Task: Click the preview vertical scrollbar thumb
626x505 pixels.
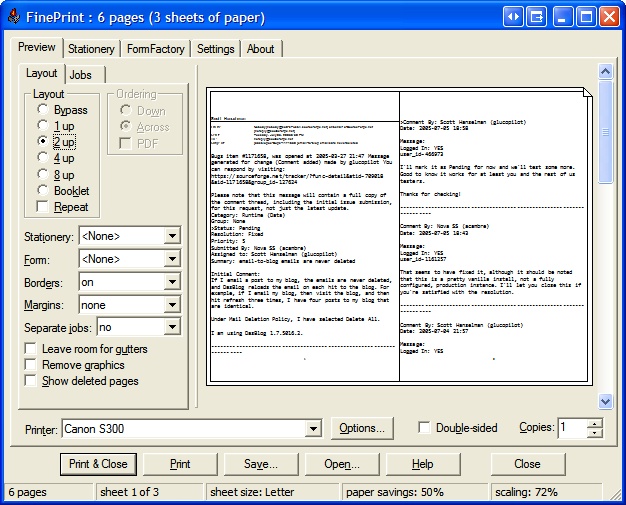Action: (x=606, y=131)
